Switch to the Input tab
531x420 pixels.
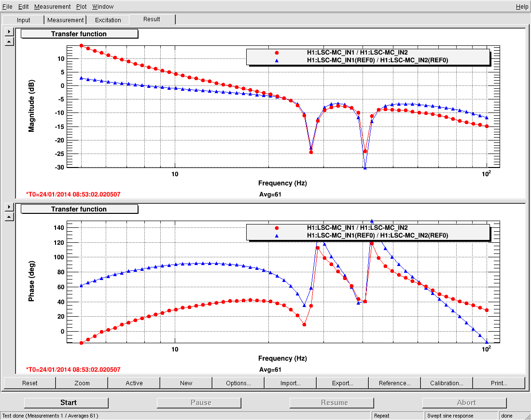[23, 20]
